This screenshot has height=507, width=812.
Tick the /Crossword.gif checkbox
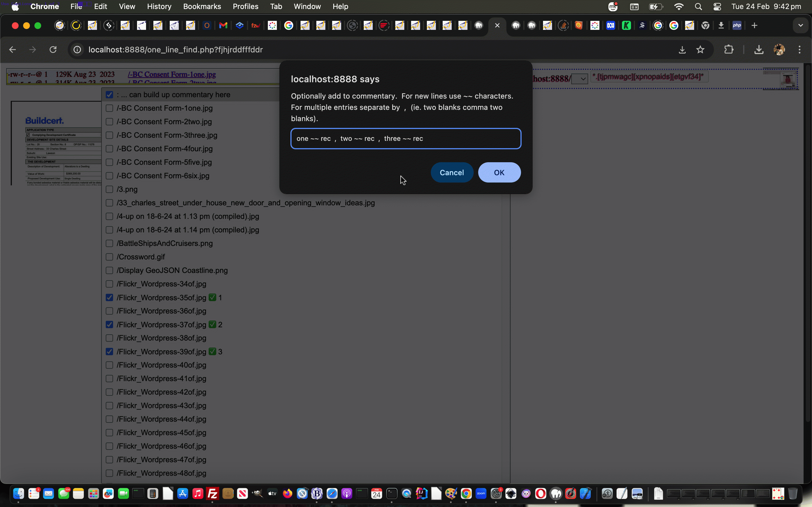pos(109,257)
